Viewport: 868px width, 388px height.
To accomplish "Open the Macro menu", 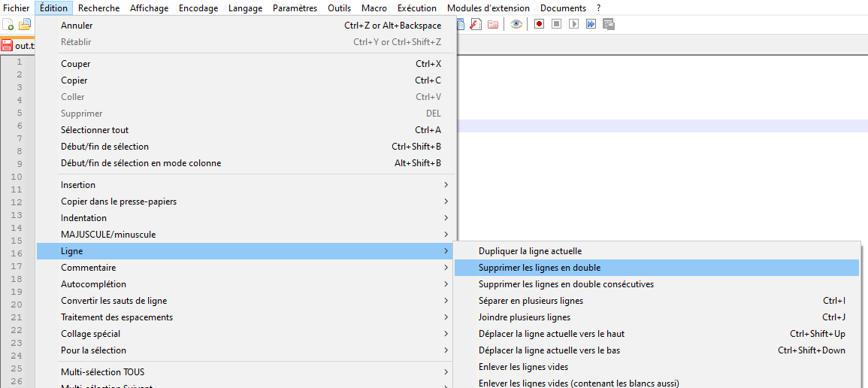I will [x=374, y=8].
